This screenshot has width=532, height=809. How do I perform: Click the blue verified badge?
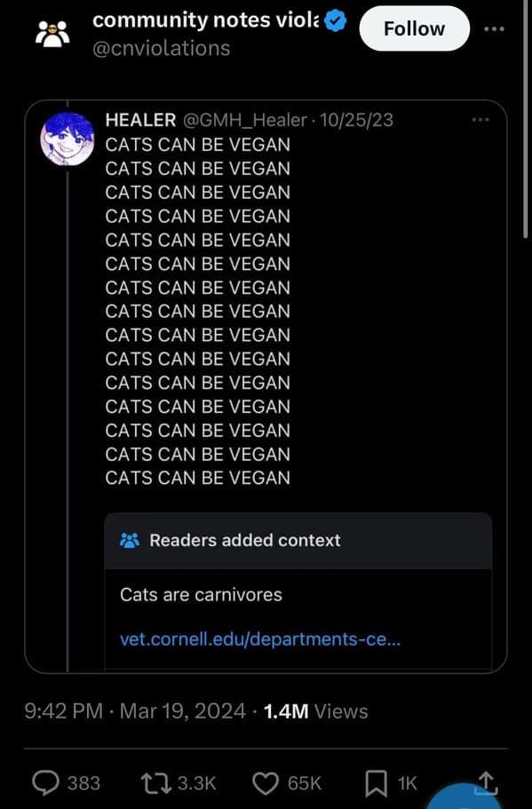[x=334, y=20]
